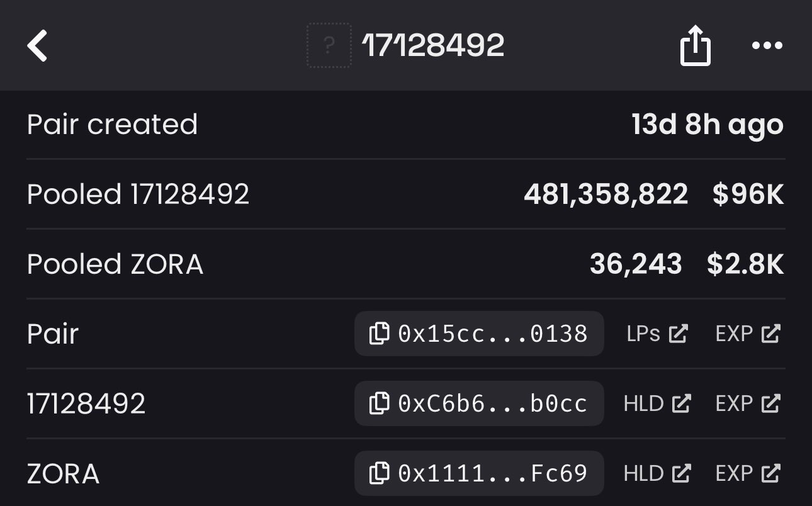
Task: Open EXP explorer link for 17128492 token
Action: click(x=748, y=403)
